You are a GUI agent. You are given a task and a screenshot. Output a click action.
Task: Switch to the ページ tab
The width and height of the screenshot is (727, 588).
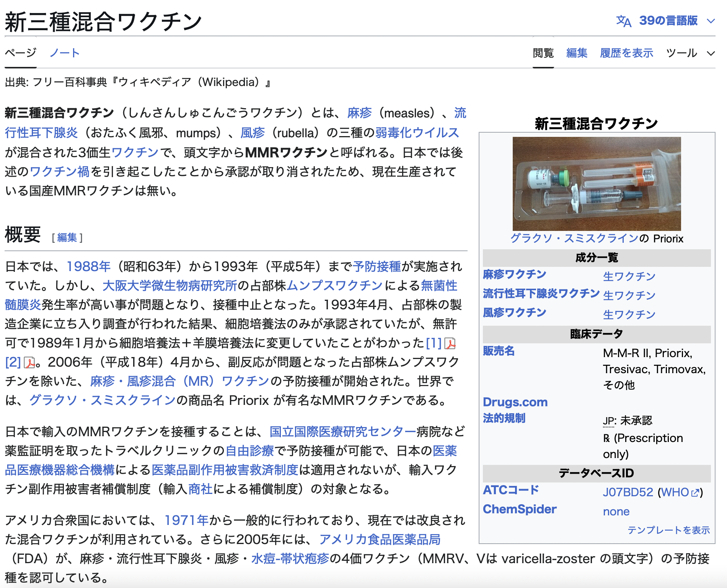tap(21, 53)
